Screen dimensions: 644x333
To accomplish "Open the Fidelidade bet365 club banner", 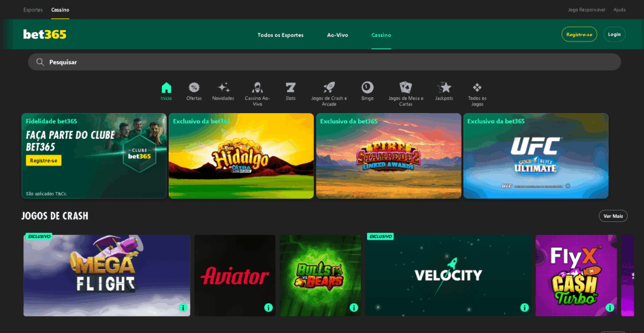I will [x=94, y=156].
